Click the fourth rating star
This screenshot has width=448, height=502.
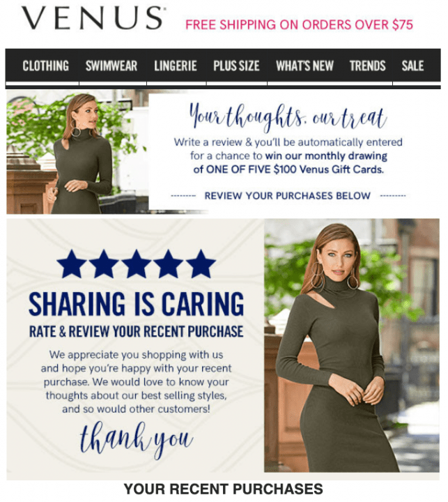[x=169, y=264]
